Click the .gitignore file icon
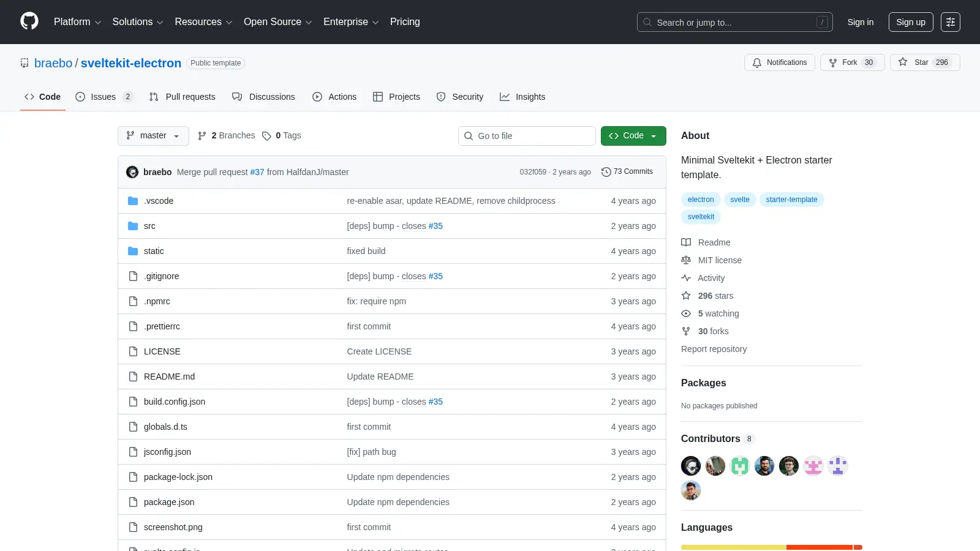The width and height of the screenshot is (980, 551). 133,276
